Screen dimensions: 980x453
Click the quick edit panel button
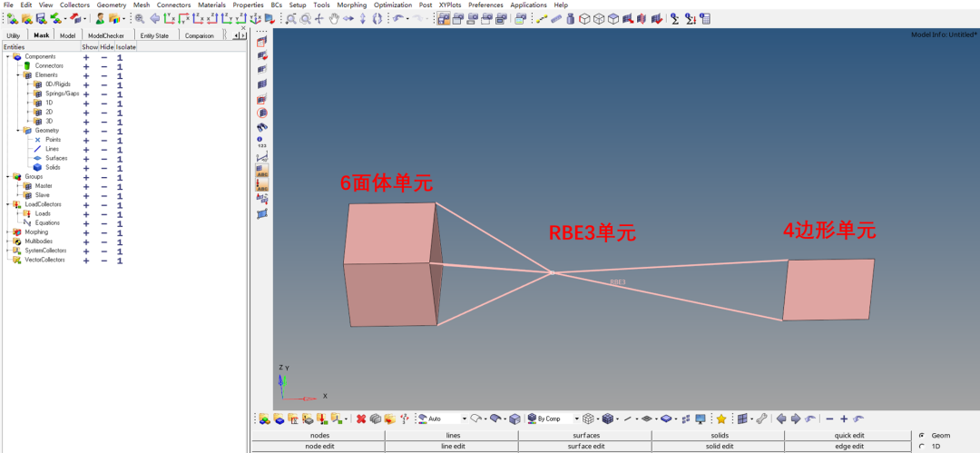849,436
